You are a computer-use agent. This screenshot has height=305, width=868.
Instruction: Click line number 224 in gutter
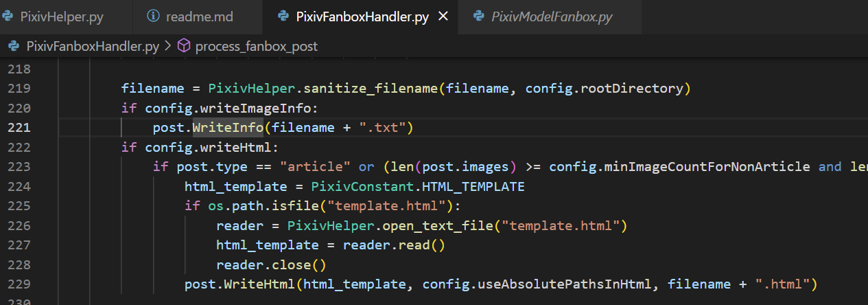(x=19, y=186)
